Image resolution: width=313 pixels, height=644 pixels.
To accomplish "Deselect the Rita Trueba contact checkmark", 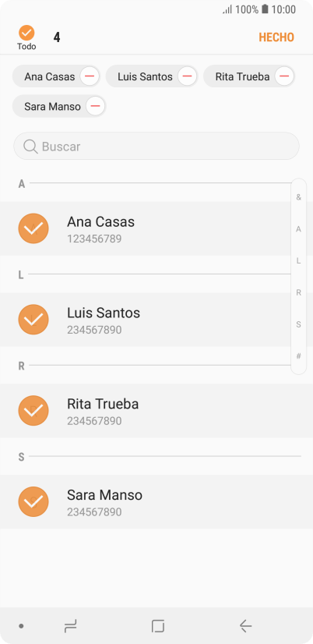I will point(33,411).
